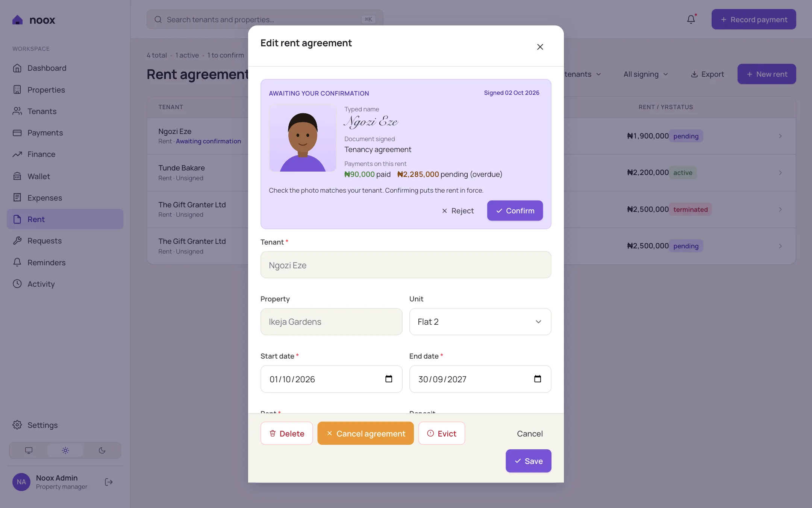Click Cancel agreement button
812x508 pixels.
[x=365, y=433]
